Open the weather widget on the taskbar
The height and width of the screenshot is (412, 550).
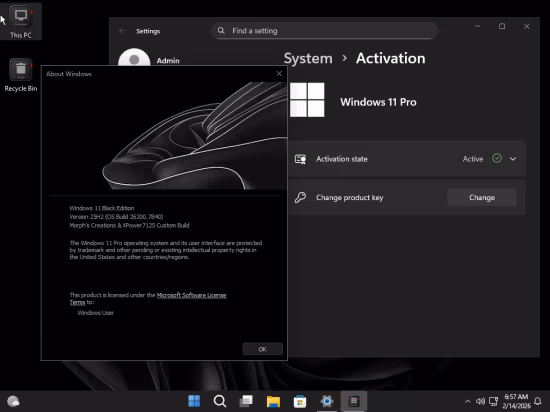13,401
